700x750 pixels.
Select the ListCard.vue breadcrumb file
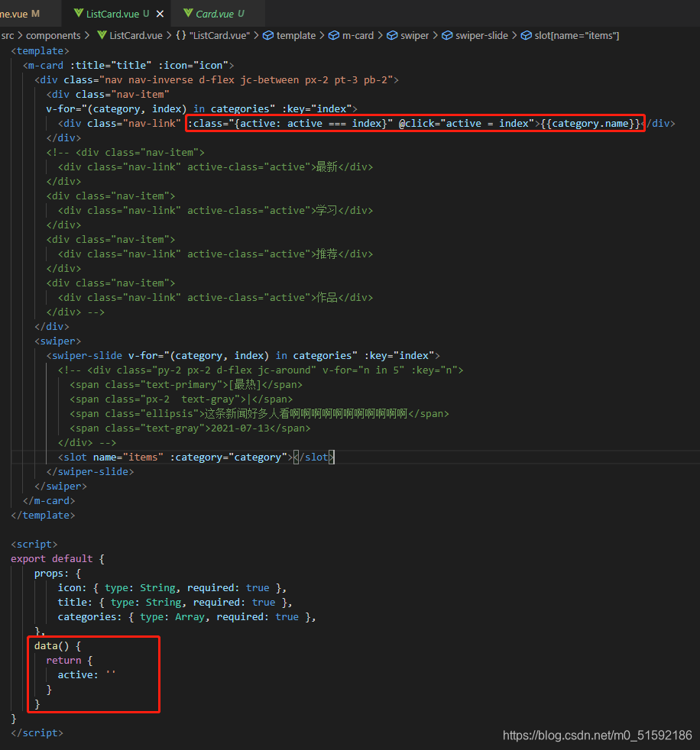click(136, 35)
